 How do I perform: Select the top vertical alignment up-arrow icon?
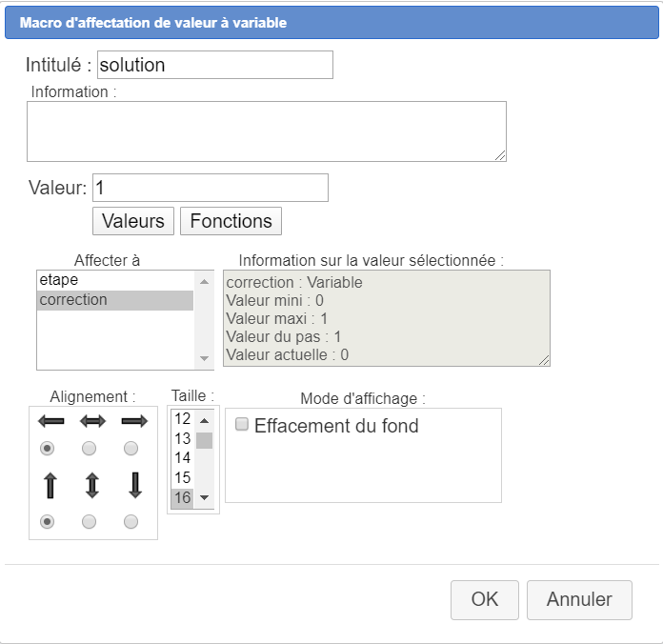(x=50, y=485)
